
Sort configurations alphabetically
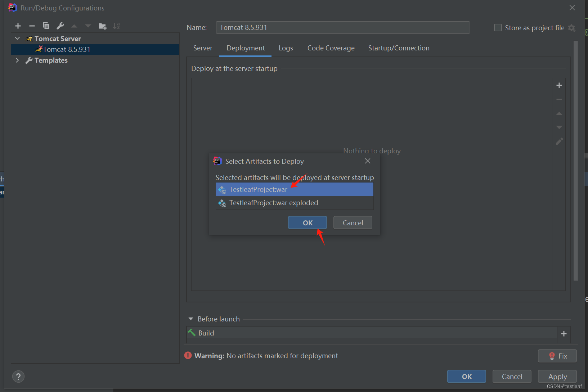pyautogui.click(x=116, y=26)
